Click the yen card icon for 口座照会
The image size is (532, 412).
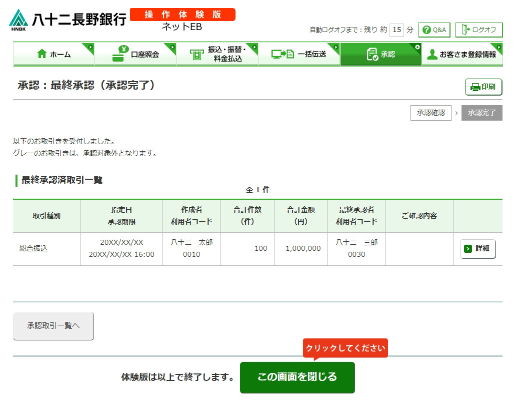click(x=120, y=54)
